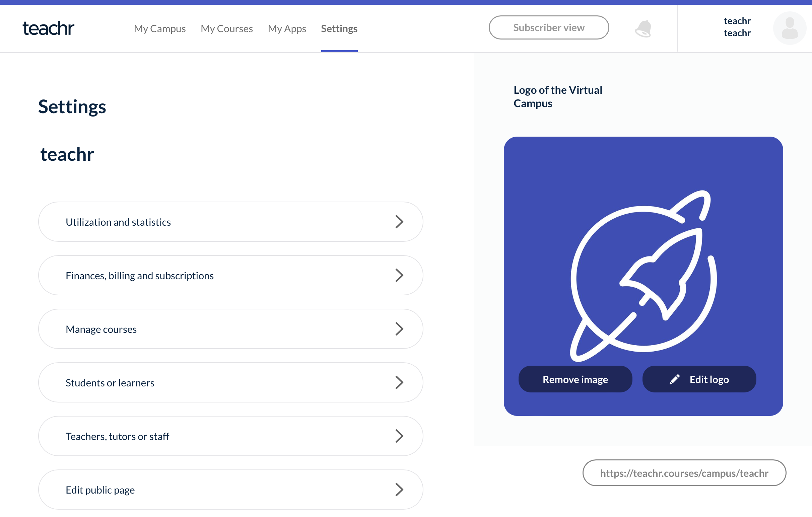Click the campus URL link field
The image size is (812, 517).
coord(684,473)
